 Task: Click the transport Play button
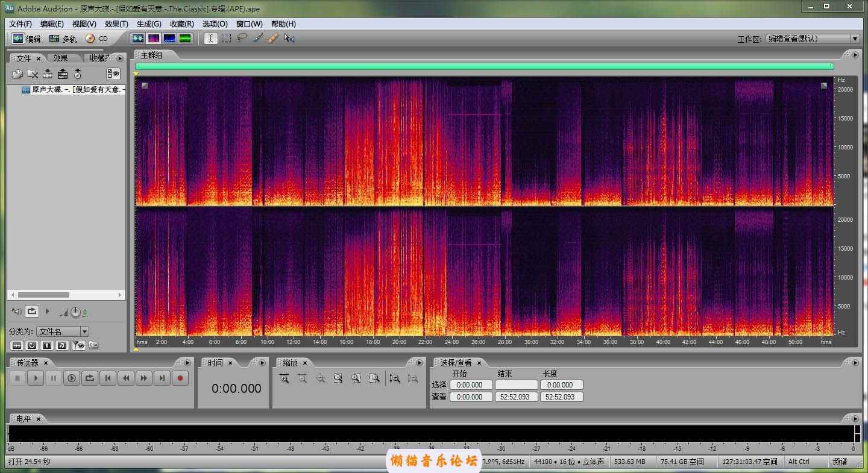coord(36,378)
